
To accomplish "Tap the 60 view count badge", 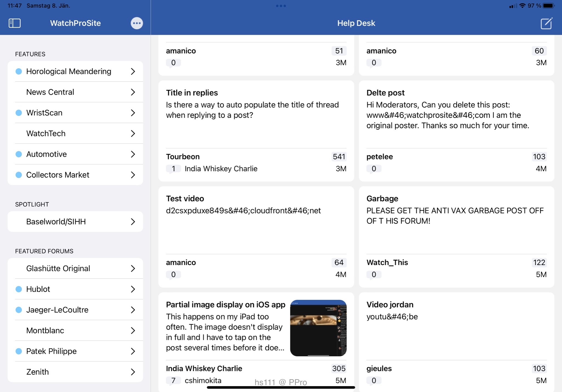I will coord(539,51).
